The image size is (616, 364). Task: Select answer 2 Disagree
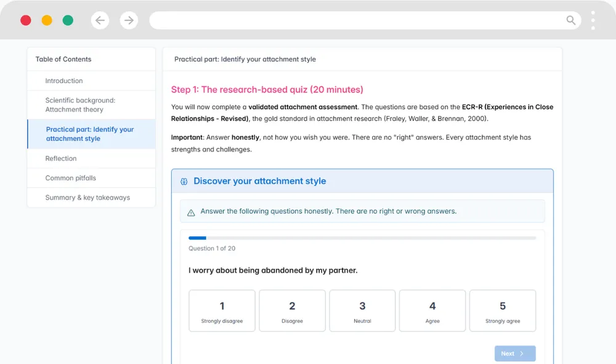(x=292, y=311)
